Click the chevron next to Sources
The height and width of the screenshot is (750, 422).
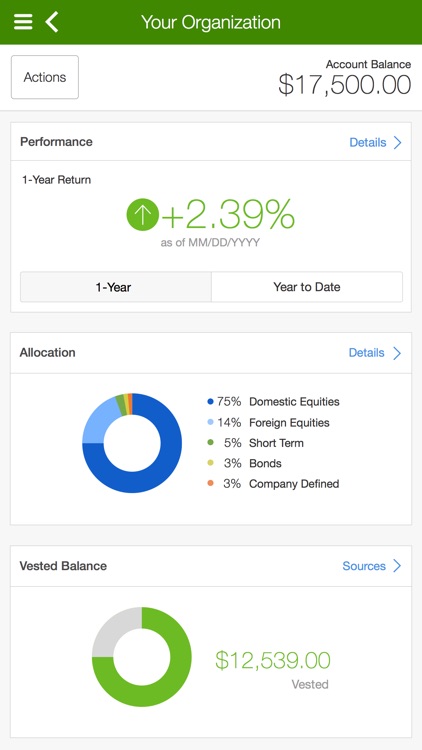397,566
